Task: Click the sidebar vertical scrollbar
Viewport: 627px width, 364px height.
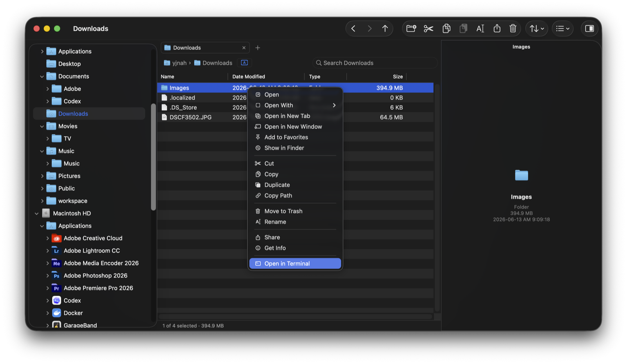Action: click(153, 157)
